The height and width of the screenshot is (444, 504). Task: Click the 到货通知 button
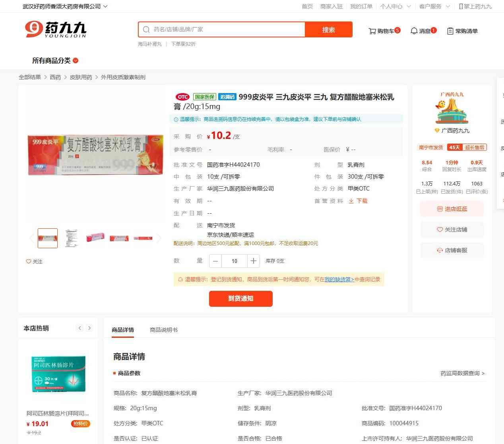coord(241,299)
